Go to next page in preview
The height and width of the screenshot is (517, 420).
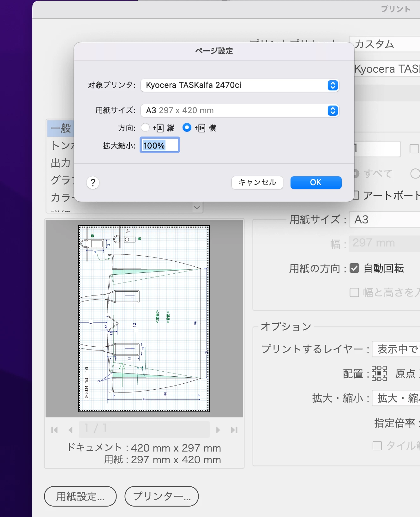click(x=218, y=430)
